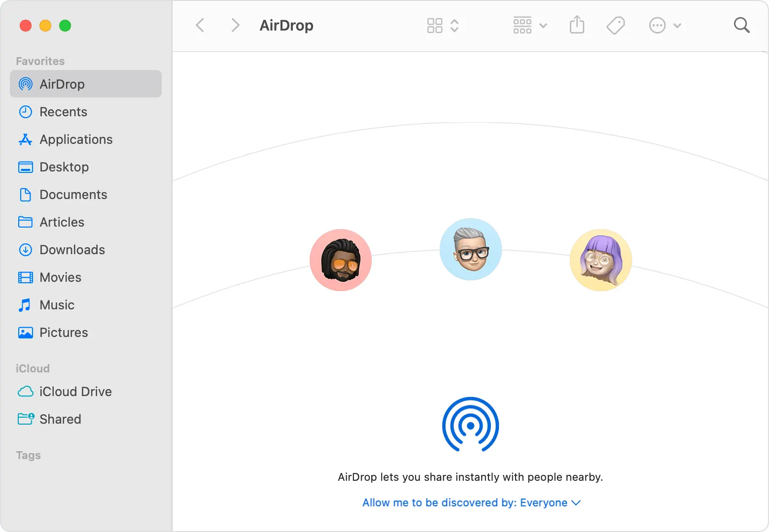Screen dimensions: 769x532
Task: Open iCloud Drive label in the sidebar
Action: [76, 392]
